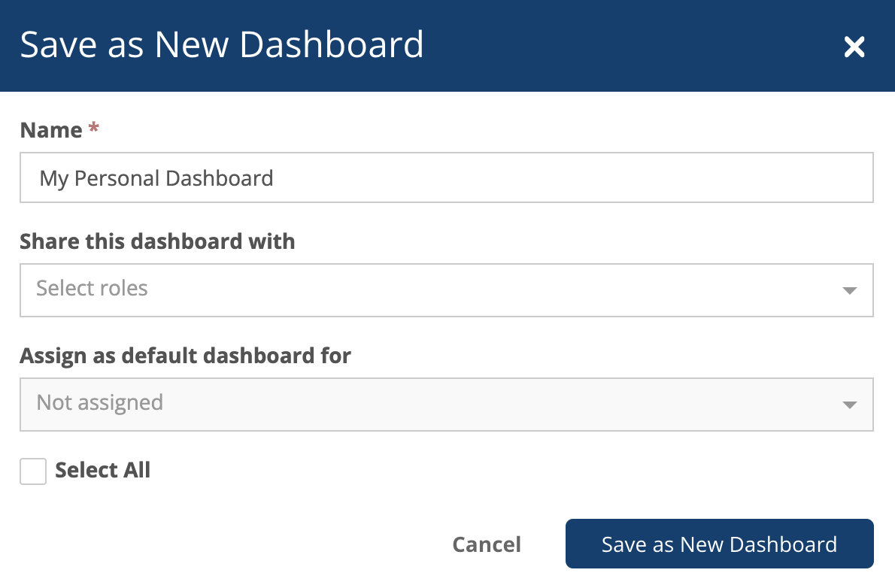Focus the Name input field
Viewport: 895px width, 588px height.
pyautogui.click(x=446, y=177)
